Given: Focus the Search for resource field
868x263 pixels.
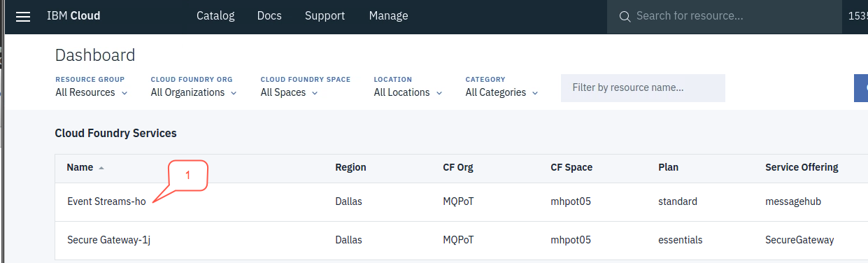Looking at the screenshot, I should coord(724,16).
